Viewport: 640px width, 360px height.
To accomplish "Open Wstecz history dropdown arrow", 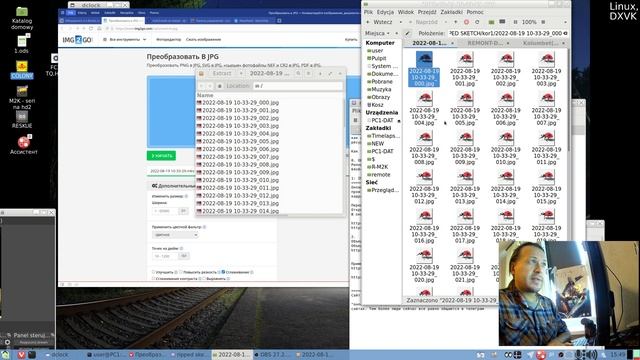I will 400,22.
